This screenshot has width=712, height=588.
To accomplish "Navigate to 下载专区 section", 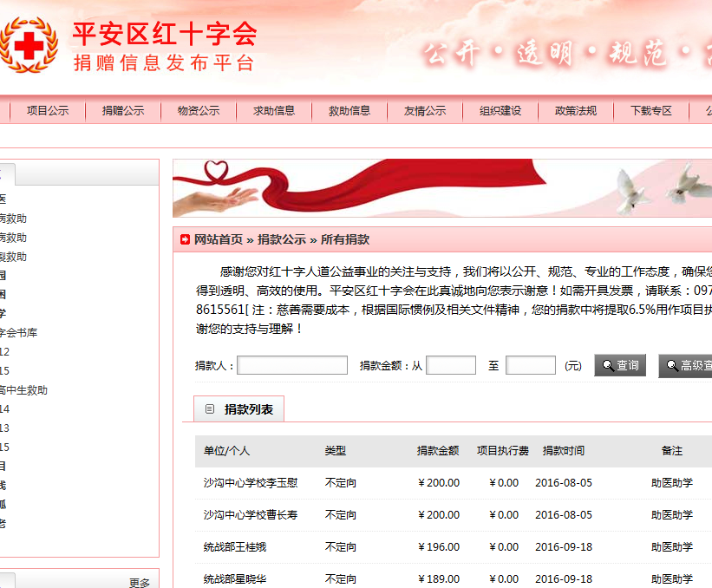I will point(651,111).
